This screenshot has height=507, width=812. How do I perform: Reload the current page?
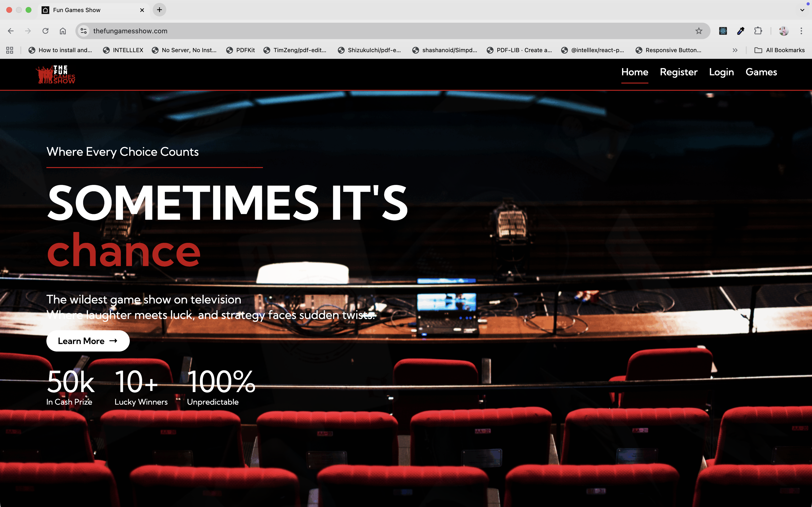(45, 31)
